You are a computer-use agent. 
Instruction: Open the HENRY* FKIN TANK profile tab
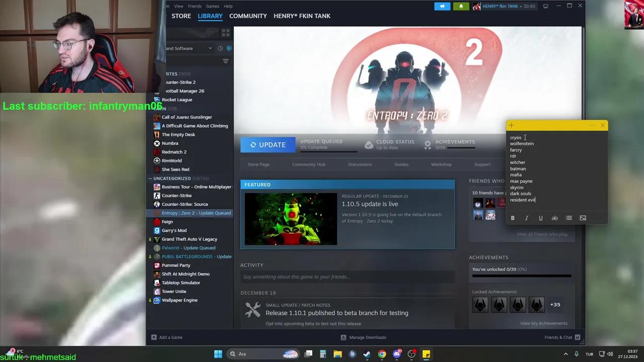click(302, 16)
